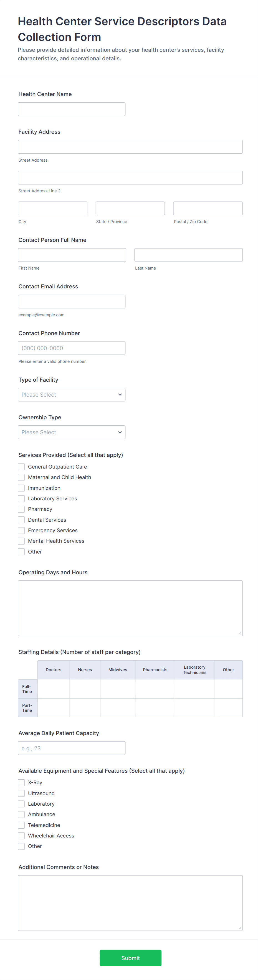258x980 pixels.
Task: Open the Type of Facility dropdown
Action: coord(72,394)
